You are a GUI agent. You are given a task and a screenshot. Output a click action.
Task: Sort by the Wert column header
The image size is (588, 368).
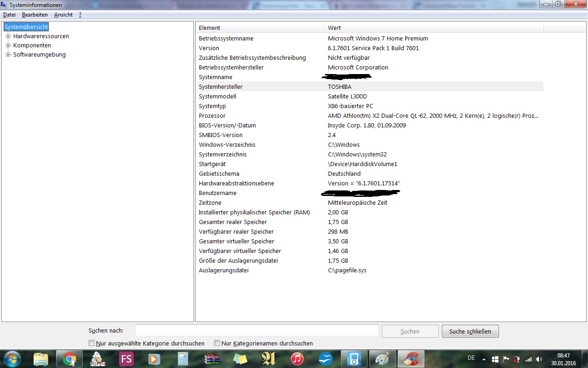tap(434, 28)
